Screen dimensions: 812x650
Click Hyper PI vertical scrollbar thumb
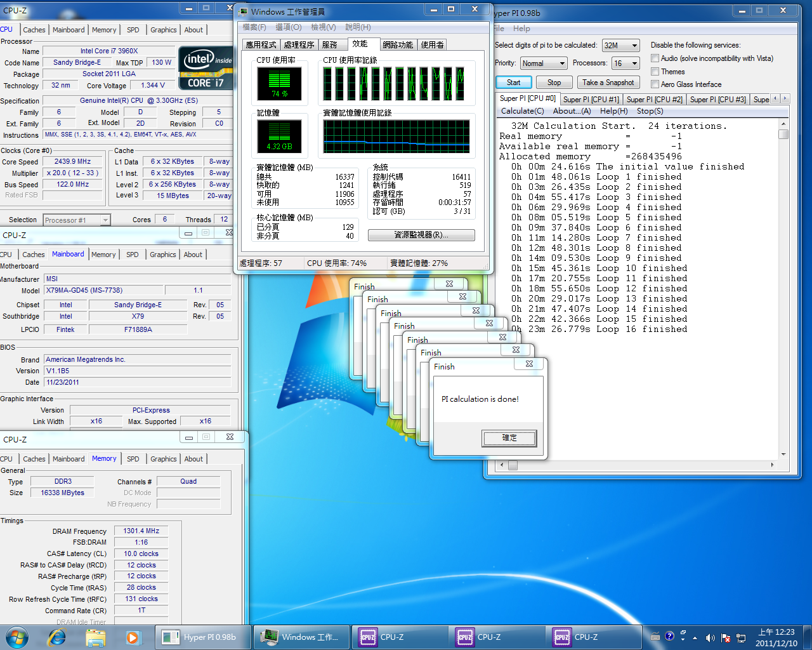tap(783, 135)
